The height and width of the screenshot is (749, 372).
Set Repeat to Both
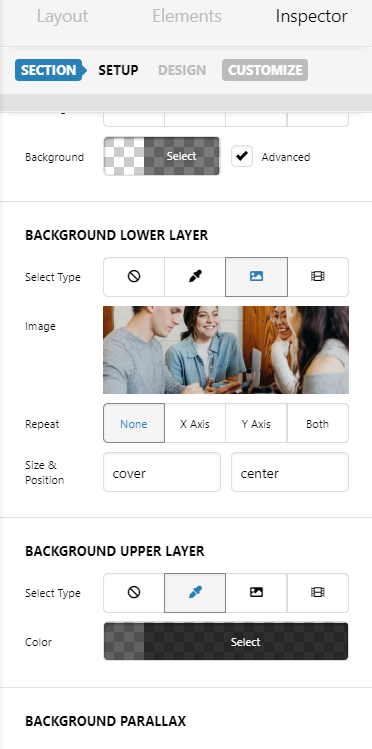coord(318,424)
